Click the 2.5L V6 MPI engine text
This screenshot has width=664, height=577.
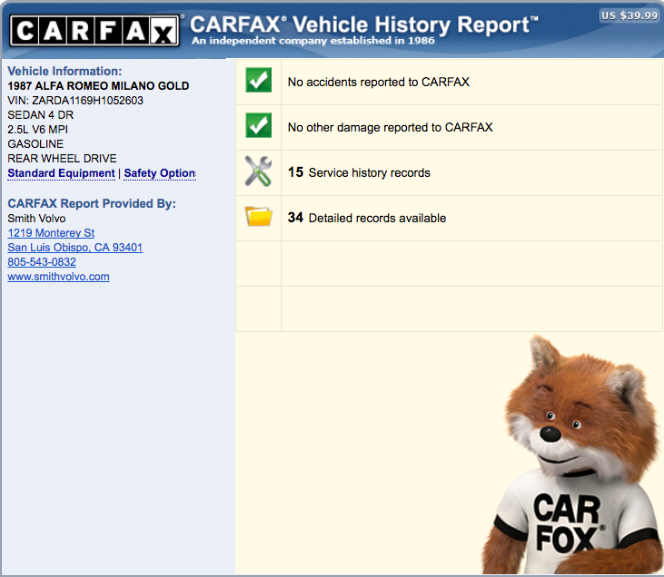(x=37, y=130)
